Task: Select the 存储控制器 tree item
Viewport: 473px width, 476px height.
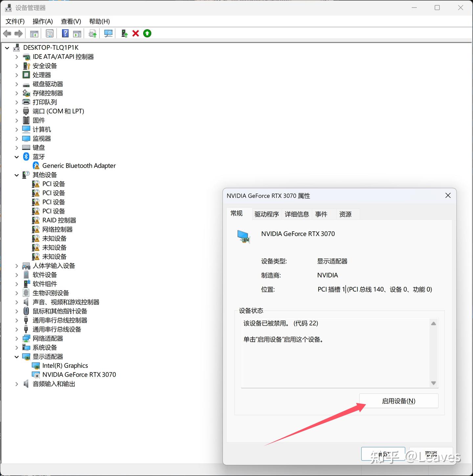Action: coord(48,93)
